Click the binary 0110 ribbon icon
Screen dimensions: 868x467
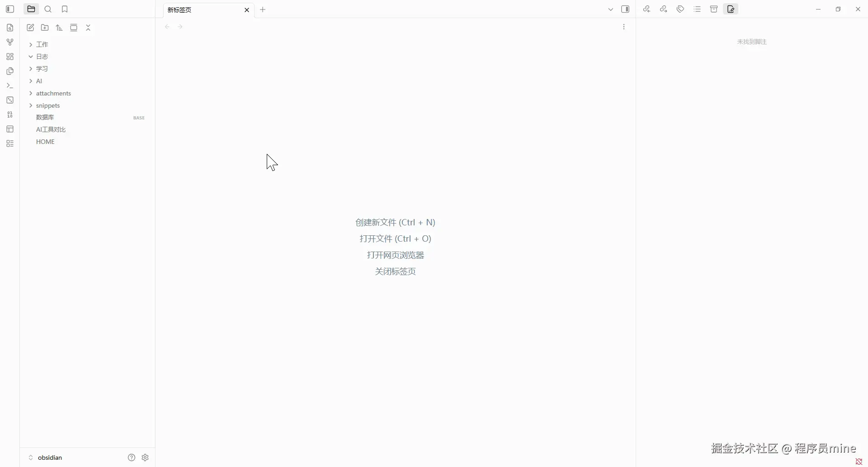point(10,114)
